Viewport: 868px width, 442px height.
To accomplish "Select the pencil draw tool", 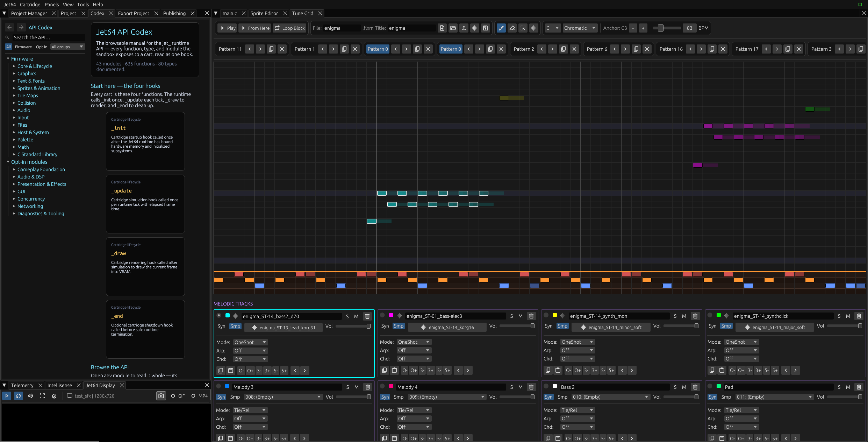I will [x=501, y=28].
